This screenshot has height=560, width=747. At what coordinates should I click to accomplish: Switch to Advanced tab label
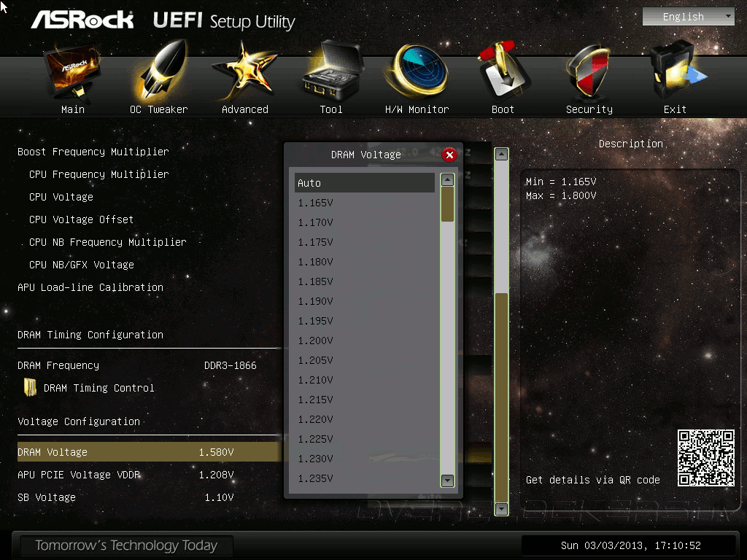tap(245, 109)
